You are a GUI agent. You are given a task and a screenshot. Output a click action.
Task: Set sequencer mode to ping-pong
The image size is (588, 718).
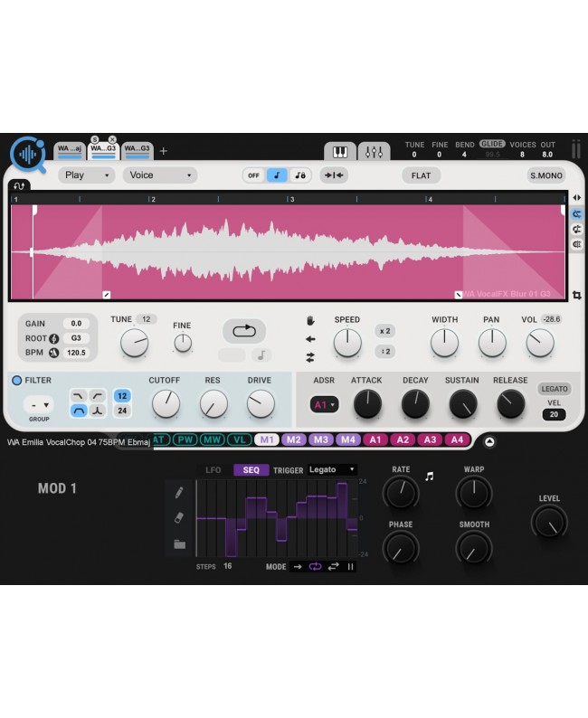tap(333, 566)
